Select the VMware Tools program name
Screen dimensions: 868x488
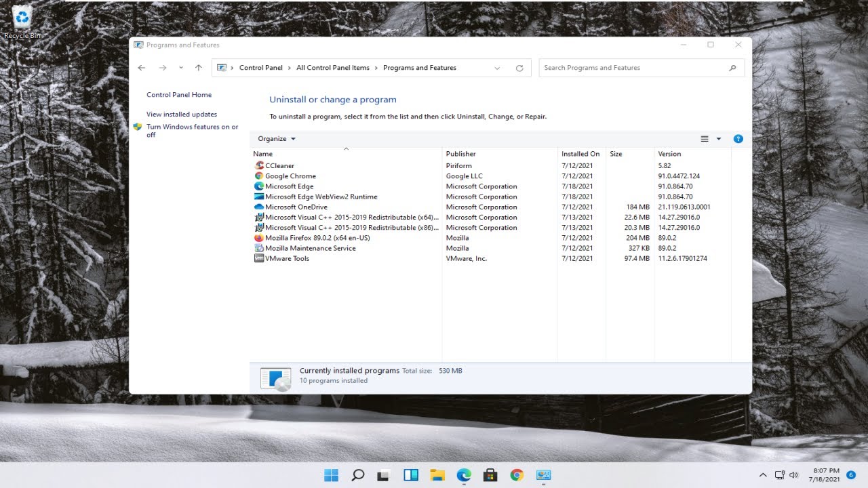coord(287,258)
